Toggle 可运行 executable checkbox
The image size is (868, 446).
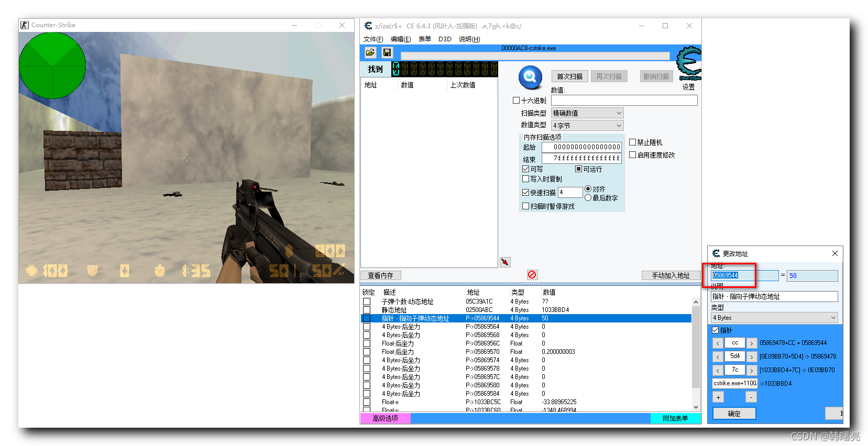click(x=578, y=169)
